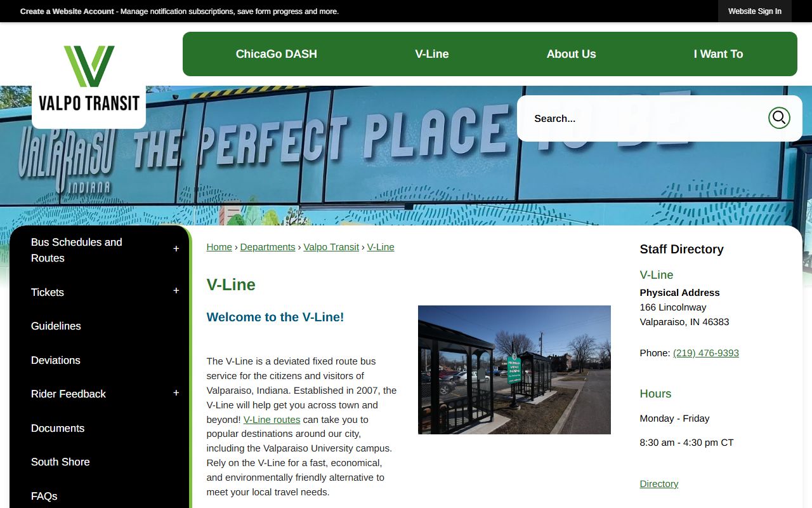
Task: Click the Hours heading
Action: pyautogui.click(x=655, y=394)
